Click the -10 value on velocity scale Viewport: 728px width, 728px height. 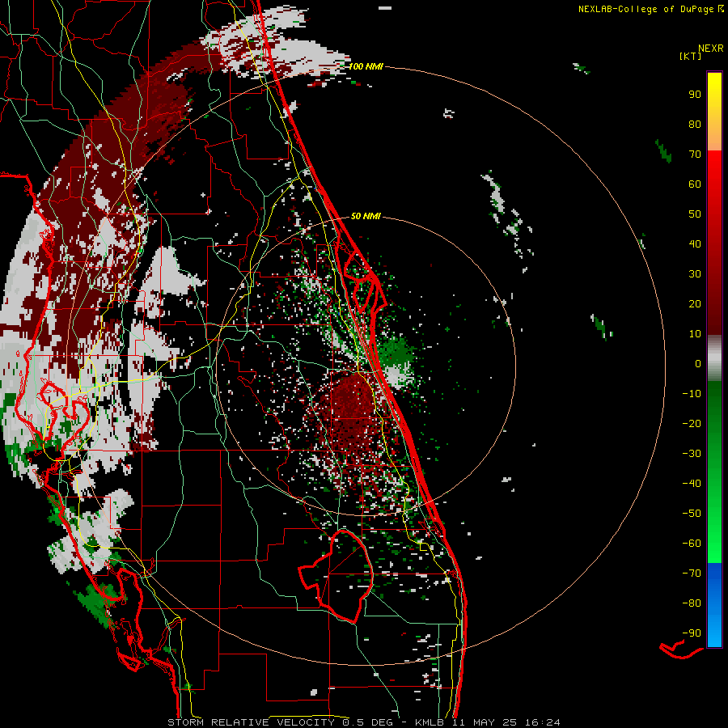point(692,394)
